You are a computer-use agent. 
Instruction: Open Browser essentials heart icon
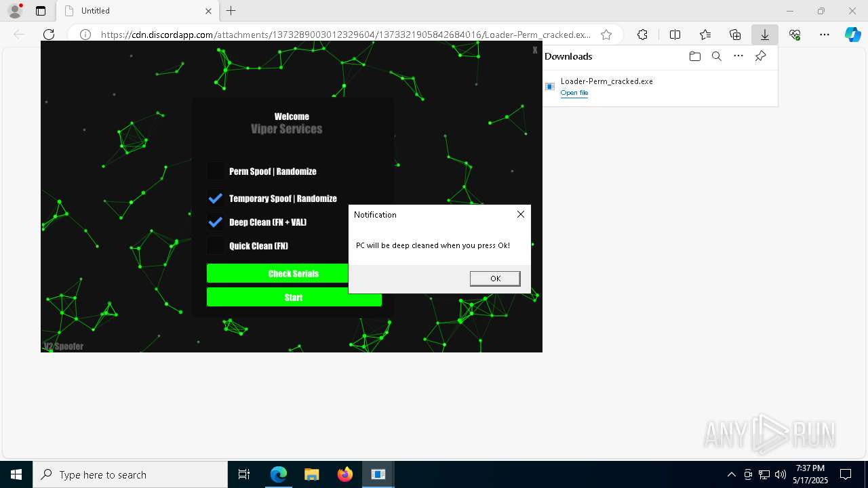pos(795,35)
